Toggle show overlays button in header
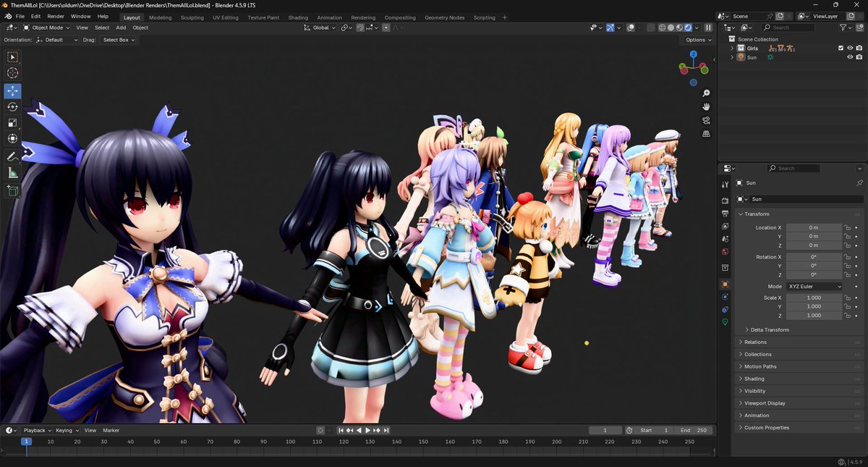Viewport: 868px width, 467px height. [x=631, y=28]
